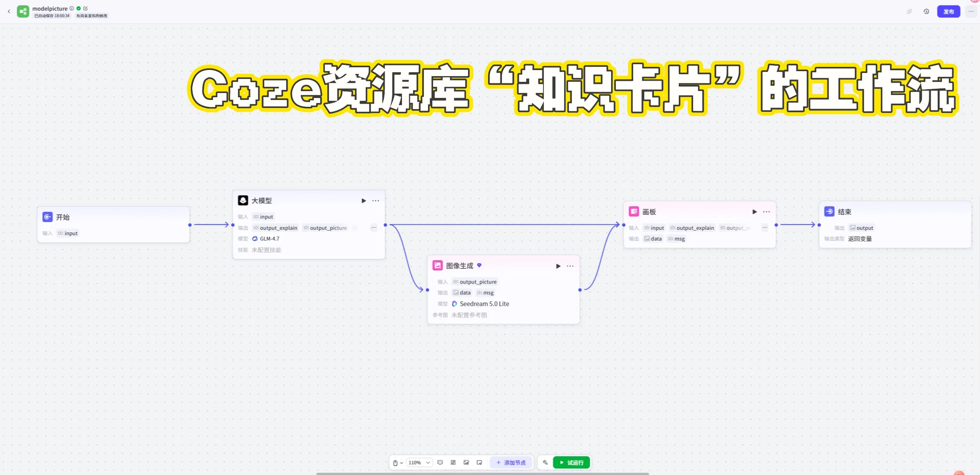Click the 开始 node output port
980x475 pixels.
point(190,225)
